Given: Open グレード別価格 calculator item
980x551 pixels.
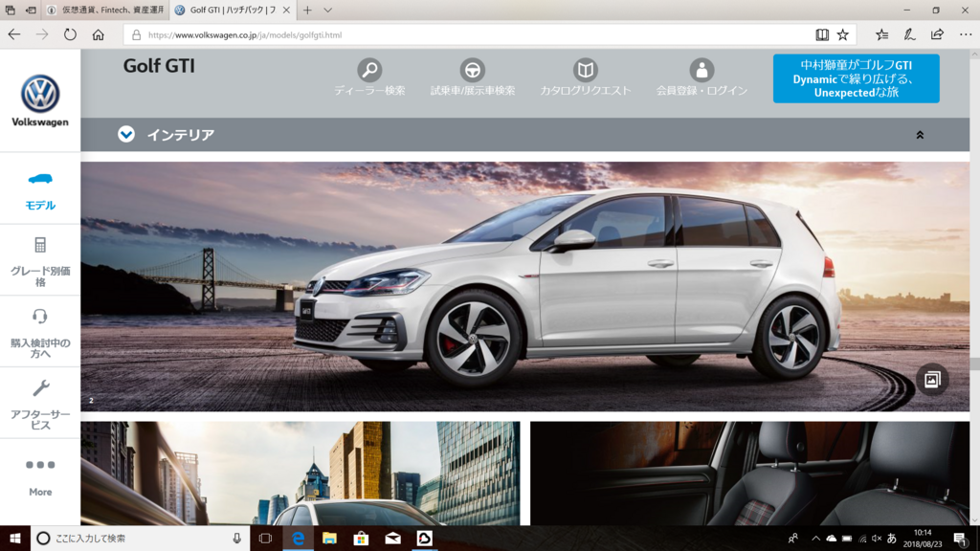Looking at the screenshot, I should [40, 260].
